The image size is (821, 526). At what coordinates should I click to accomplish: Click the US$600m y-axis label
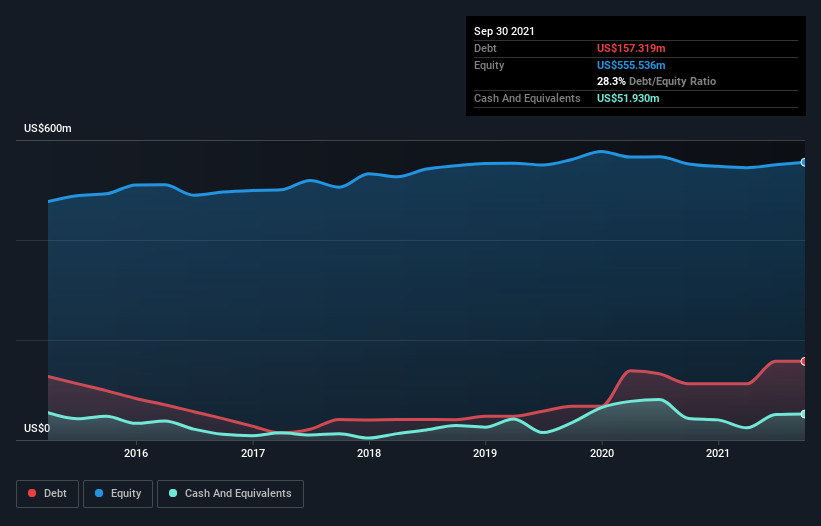pyautogui.click(x=48, y=128)
